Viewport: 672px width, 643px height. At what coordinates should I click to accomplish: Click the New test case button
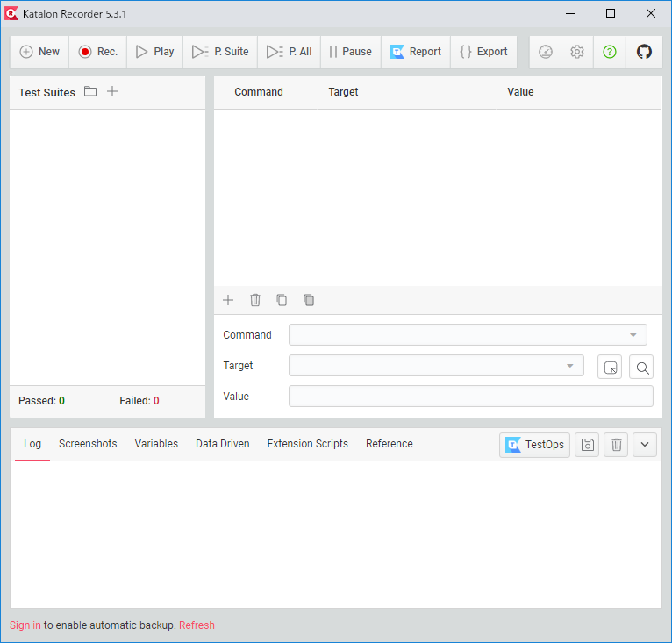pyautogui.click(x=39, y=52)
